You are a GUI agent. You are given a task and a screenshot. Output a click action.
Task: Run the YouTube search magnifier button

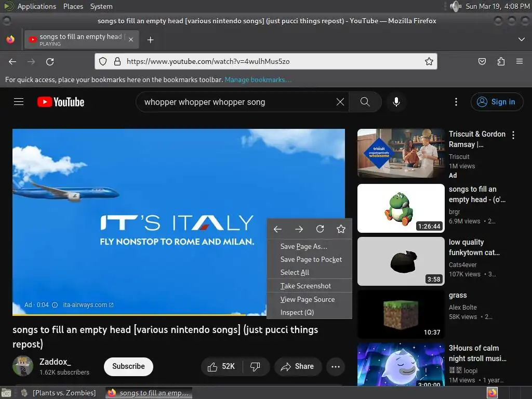[365, 102]
